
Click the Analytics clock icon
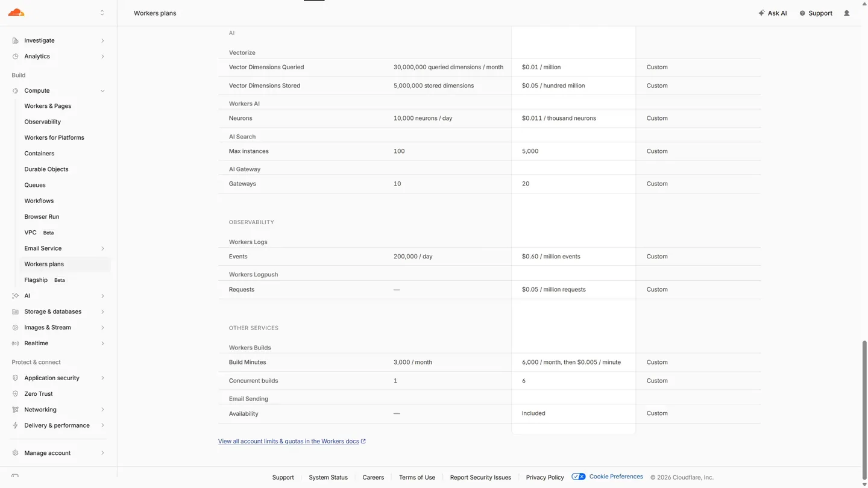click(x=15, y=56)
